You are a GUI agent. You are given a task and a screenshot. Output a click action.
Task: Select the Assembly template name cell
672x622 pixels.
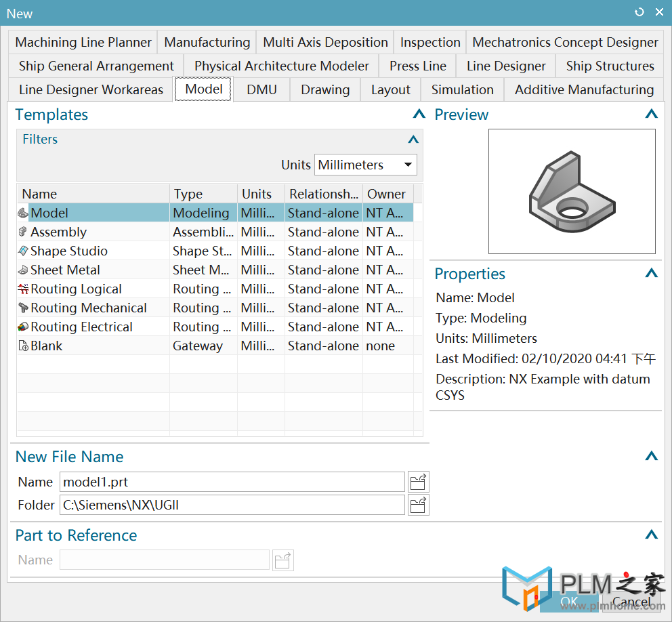(93, 232)
